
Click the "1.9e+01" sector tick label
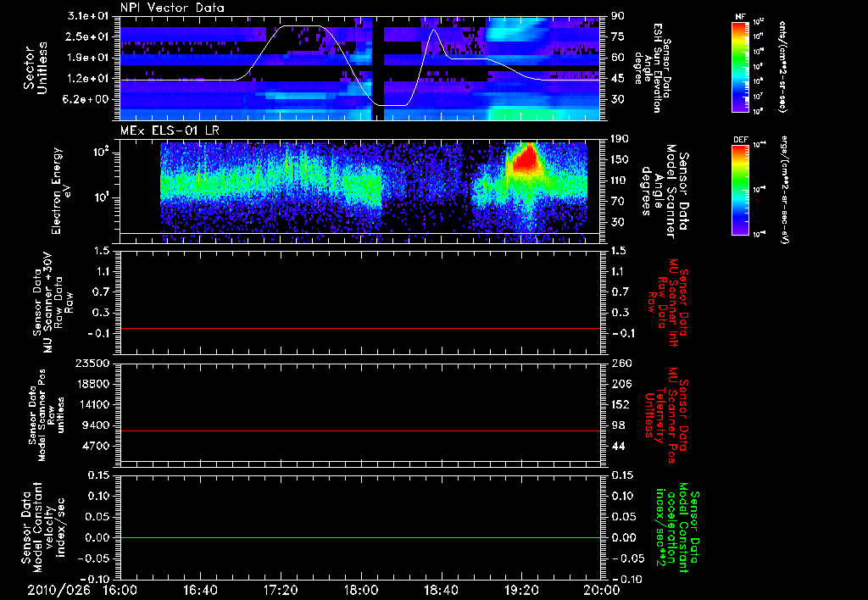(89, 58)
